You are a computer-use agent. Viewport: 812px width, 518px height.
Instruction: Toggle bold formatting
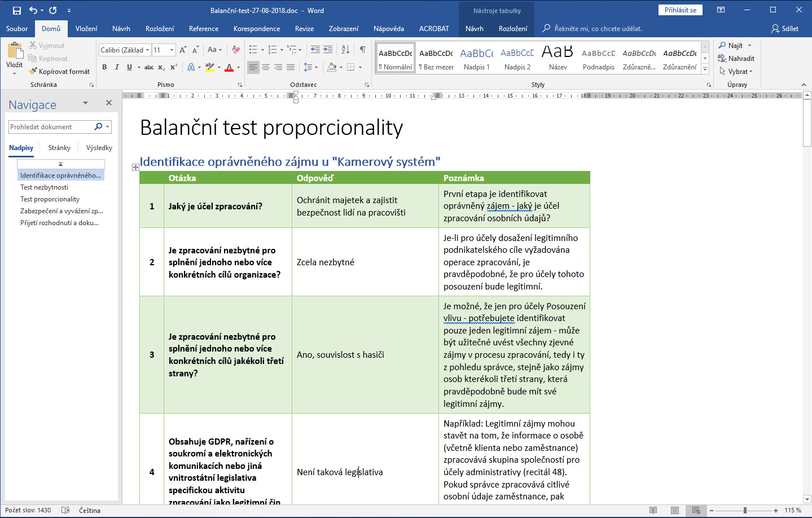click(104, 67)
